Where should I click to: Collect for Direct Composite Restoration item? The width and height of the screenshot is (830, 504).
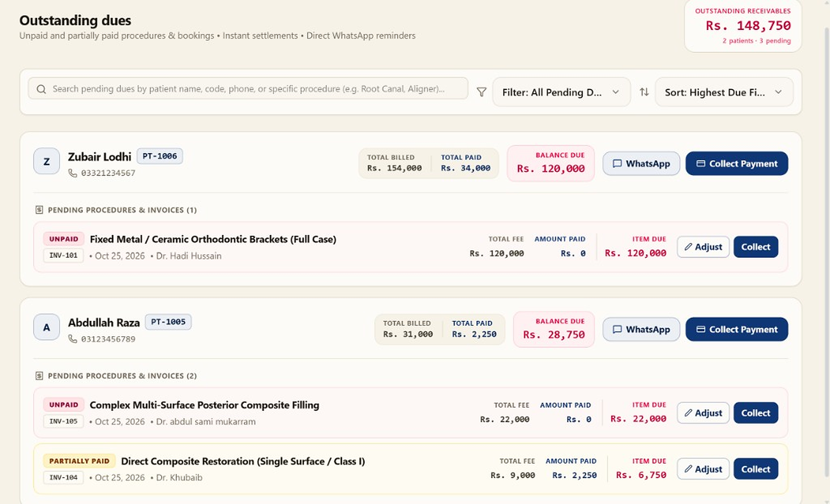[755, 469]
